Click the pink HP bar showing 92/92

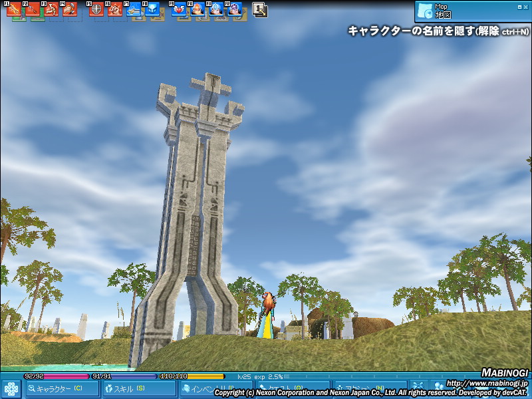[57, 376]
